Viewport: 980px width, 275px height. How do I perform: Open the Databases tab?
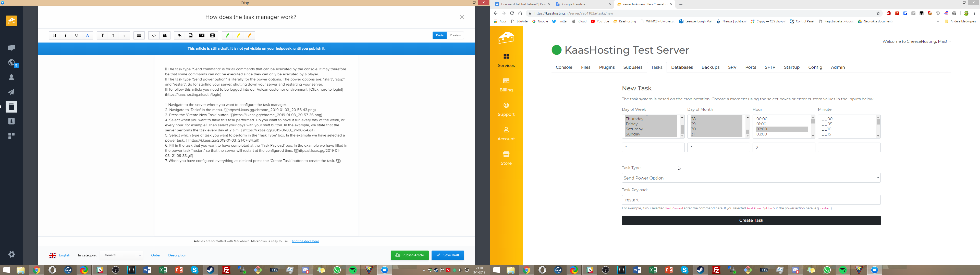tap(682, 67)
